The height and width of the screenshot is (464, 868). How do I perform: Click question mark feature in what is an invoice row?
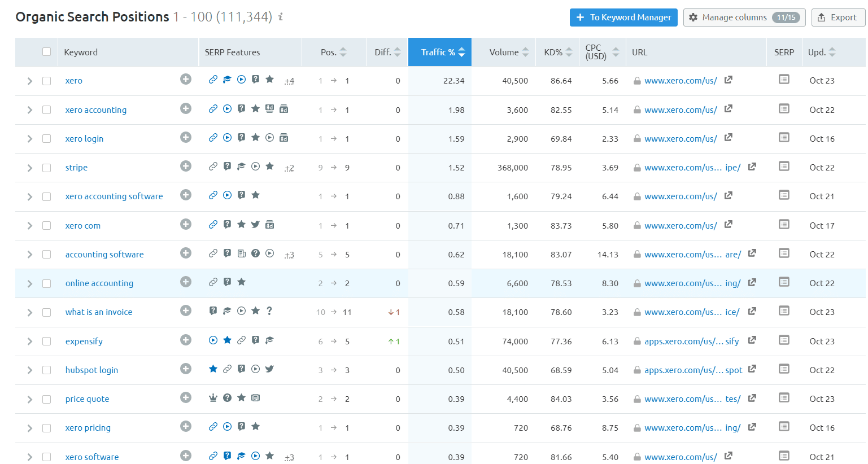(269, 311)
